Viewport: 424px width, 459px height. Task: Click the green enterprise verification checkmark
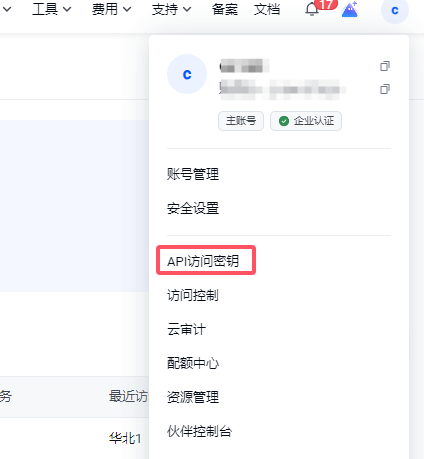pyautogui.click(x=284, y=121)
